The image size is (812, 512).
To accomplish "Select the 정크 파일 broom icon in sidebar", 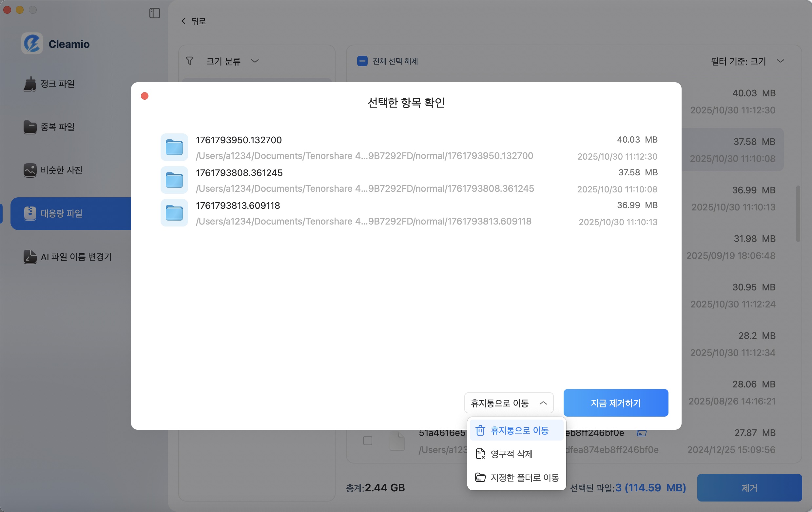I will coord(30,84).
